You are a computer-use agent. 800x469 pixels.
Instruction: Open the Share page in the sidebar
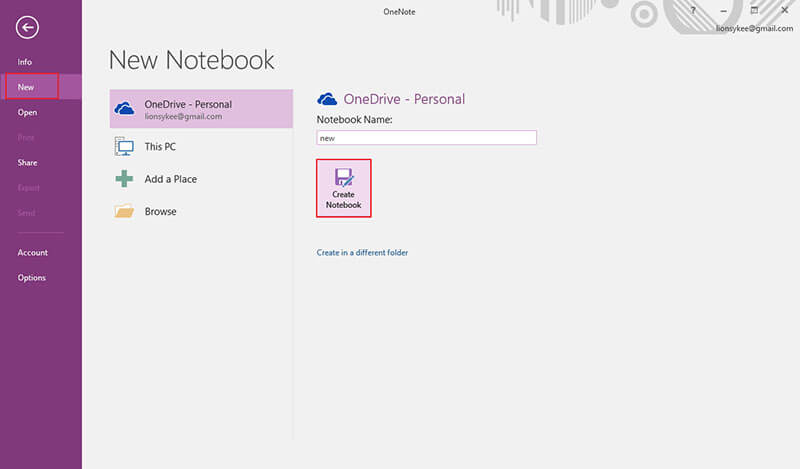click(27, 162)
